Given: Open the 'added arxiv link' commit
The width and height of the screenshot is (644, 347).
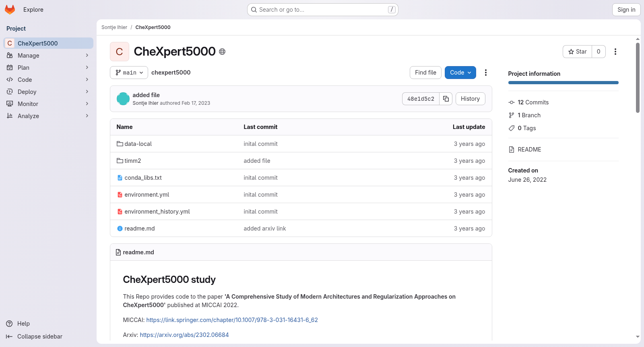Looking at the screenshot, I should click(265, 229).
